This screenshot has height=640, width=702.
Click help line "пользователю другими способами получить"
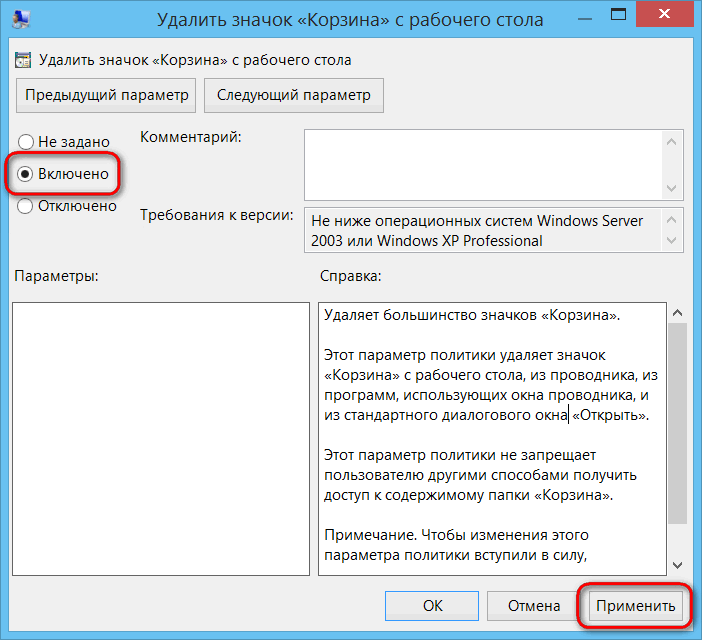tap(480, 475)
